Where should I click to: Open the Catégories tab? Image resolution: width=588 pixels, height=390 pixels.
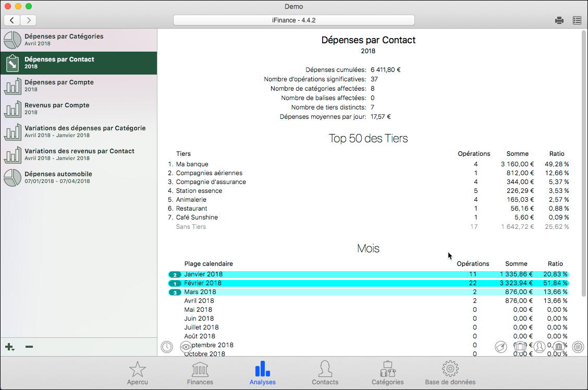pos(387,373)
